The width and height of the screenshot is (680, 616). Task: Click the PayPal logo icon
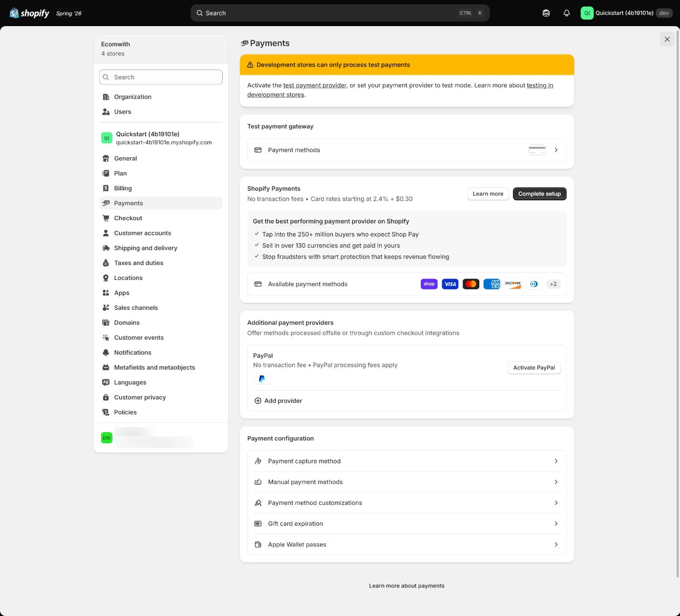pos(262,379)
